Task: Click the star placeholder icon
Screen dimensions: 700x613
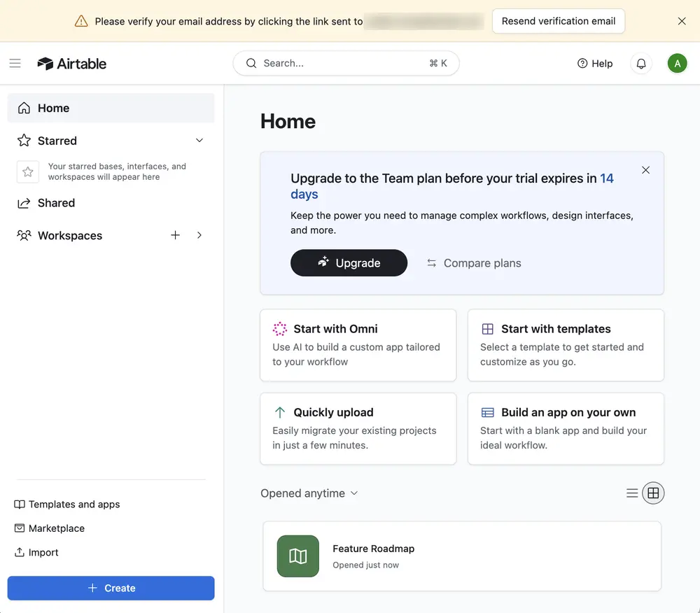Action: point(28,171)
